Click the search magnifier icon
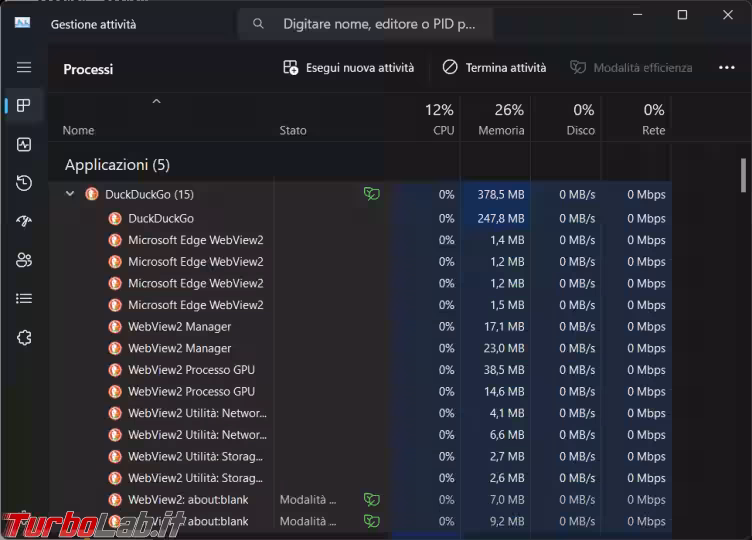Screen dimensions: 752x540 point(258,23)
